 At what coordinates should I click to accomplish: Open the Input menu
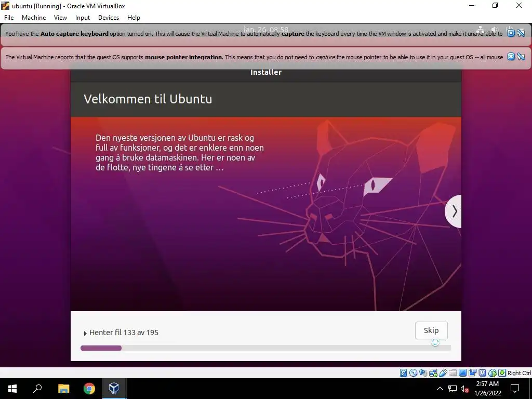click(x=83, y=18)
